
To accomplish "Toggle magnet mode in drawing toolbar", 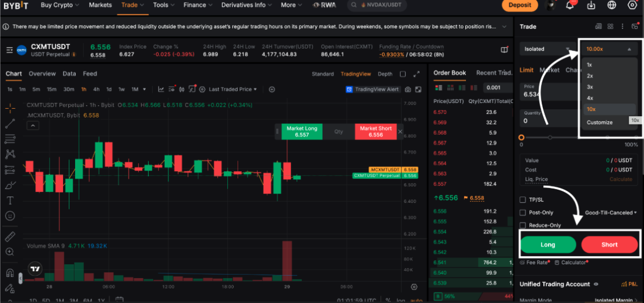I will pos(10,272).
